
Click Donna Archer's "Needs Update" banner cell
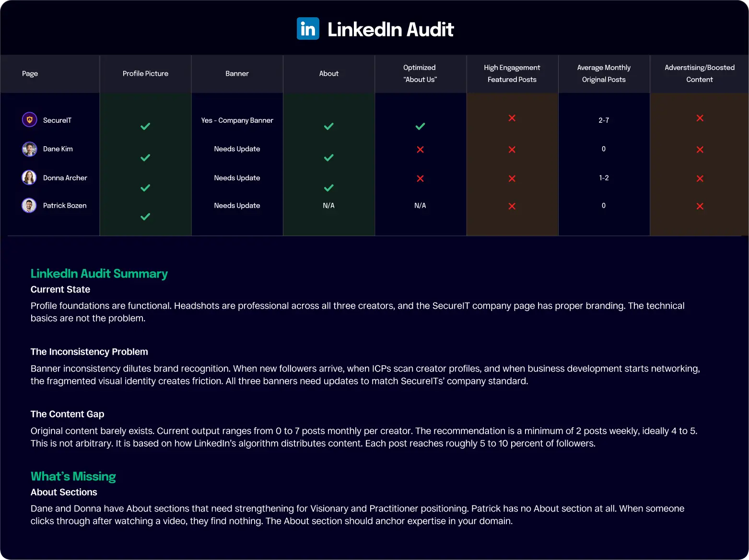click(x=237, y=178)
